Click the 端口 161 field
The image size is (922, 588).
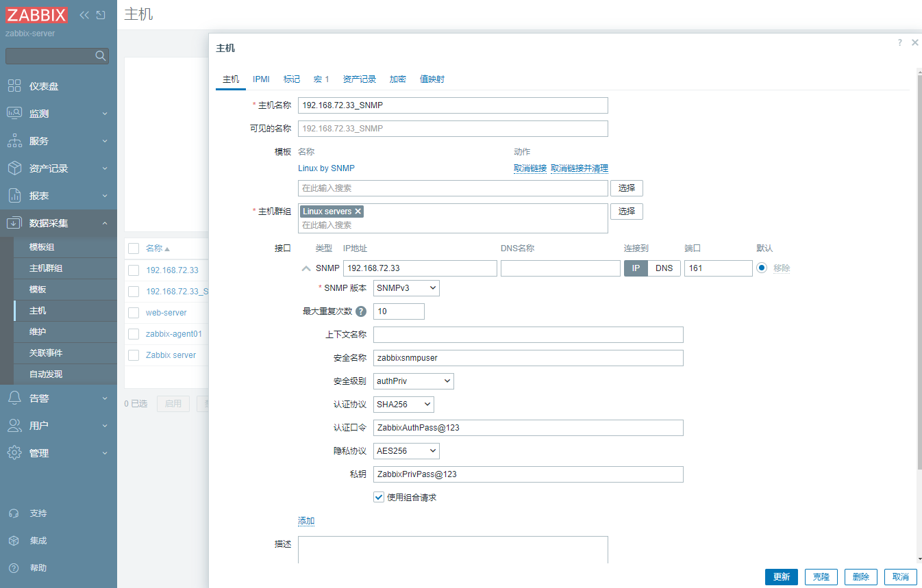(719, 268)
